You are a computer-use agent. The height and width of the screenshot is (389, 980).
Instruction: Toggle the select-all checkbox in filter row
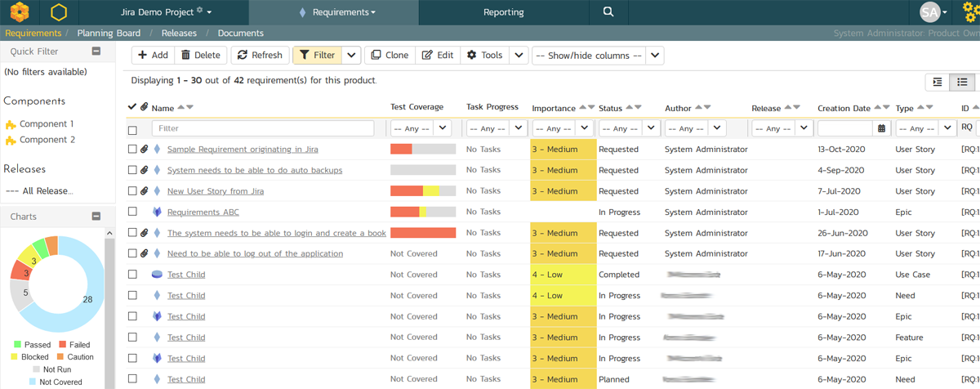pyautogui.click(x=132, y=129)
